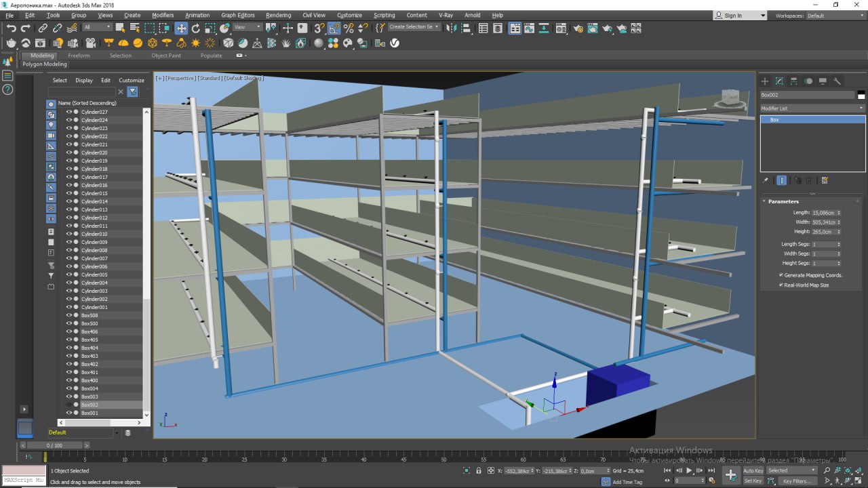Screen dimensions: 868x488
Task: Open the Modifier List dropdown
Action: pyautogui.click(x=812, y=108)
